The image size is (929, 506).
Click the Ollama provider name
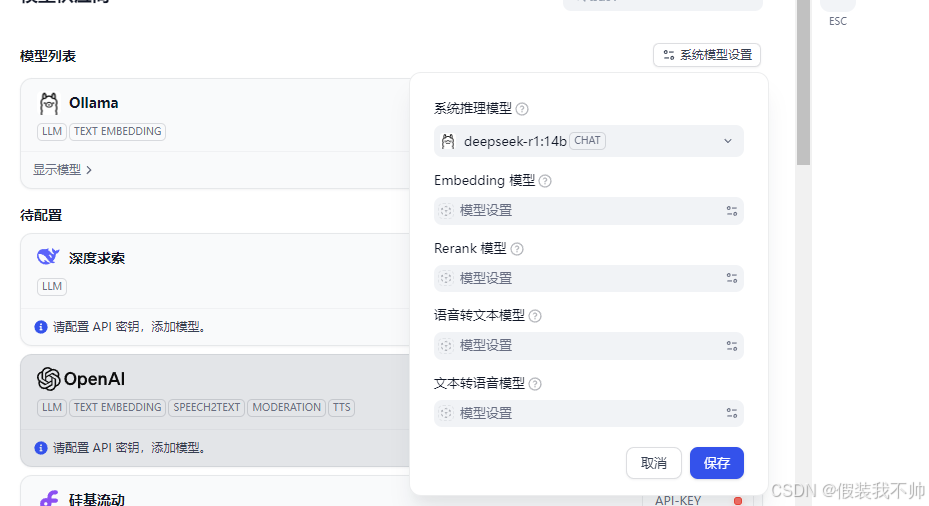pyautogui.click(x=94, y=103)
